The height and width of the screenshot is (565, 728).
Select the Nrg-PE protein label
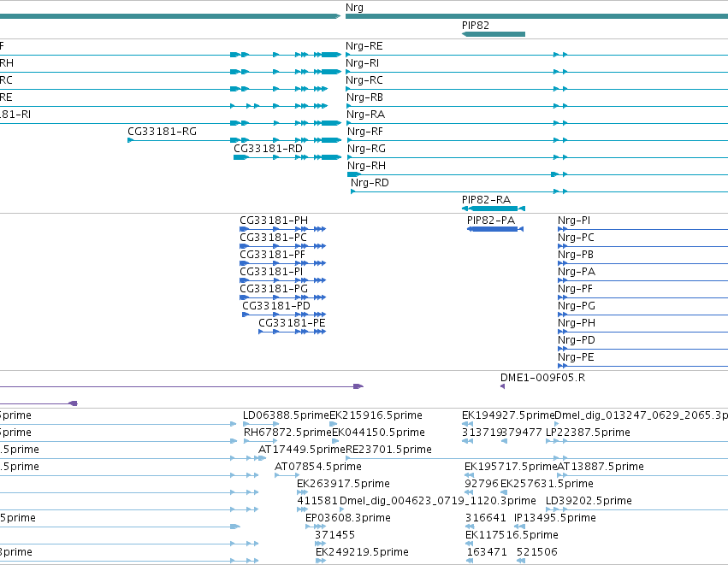click(x=576, y=357)
